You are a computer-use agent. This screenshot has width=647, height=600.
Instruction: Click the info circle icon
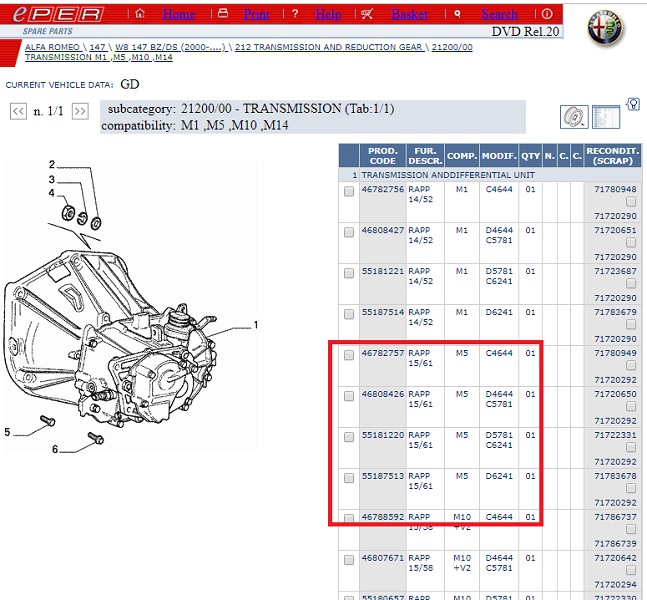tap(547, 14)
